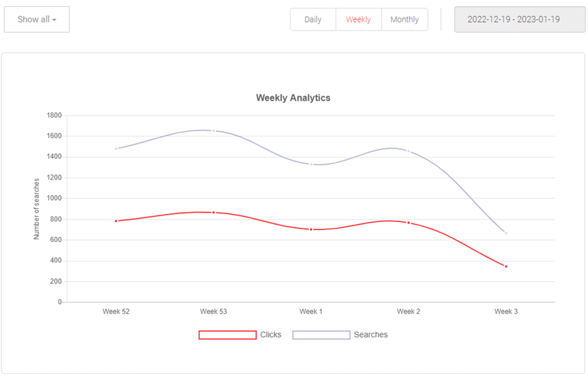Click the Weekly Analytics chart title
The width and height of the screenshot is (588, 379).
(293, 98)
